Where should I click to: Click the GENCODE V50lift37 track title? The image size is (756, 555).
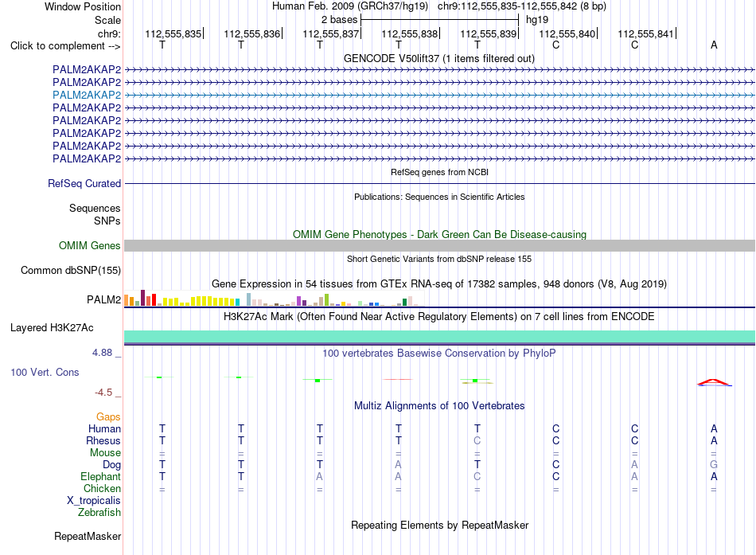click(439, 58)
